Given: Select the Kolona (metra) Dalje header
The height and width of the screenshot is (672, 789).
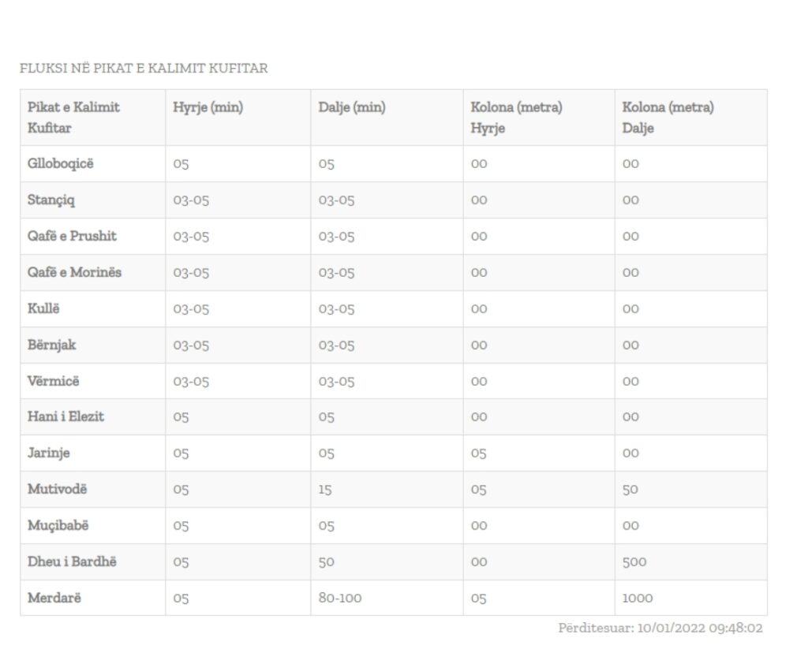Looking at the screenshot, I should [667, 118].
